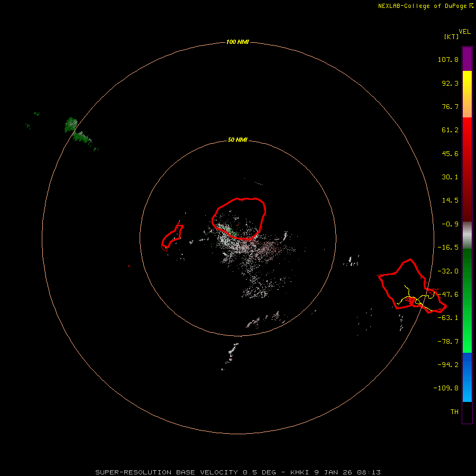The image size is (476, 476).
Task: Click the 14.5 scale value
Action: (x=450, y=200)
